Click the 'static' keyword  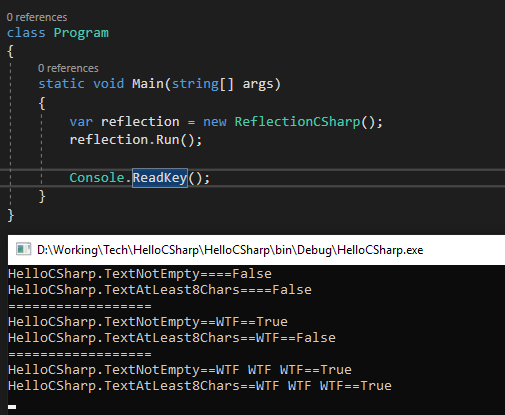[x=61, y=84]
